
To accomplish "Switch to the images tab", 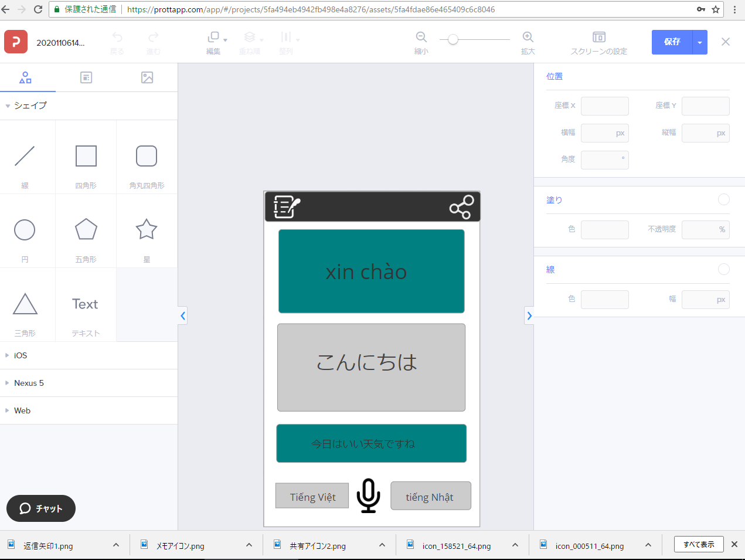I will (147, 77).
